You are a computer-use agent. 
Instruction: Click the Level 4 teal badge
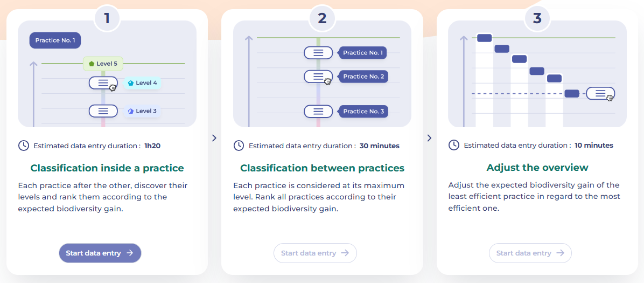[x=143, y=82]
